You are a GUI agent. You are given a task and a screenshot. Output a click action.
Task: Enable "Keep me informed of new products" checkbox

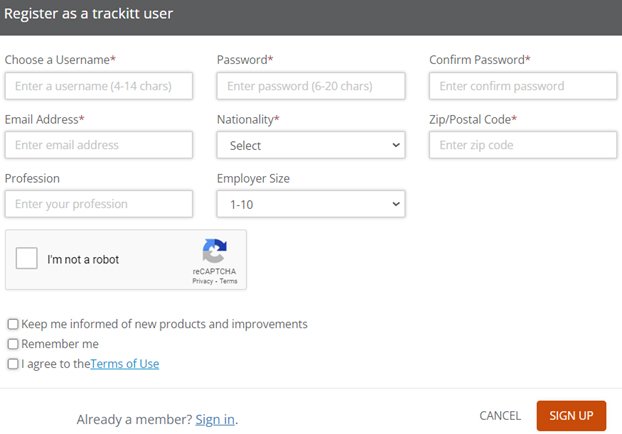[13, 324]
